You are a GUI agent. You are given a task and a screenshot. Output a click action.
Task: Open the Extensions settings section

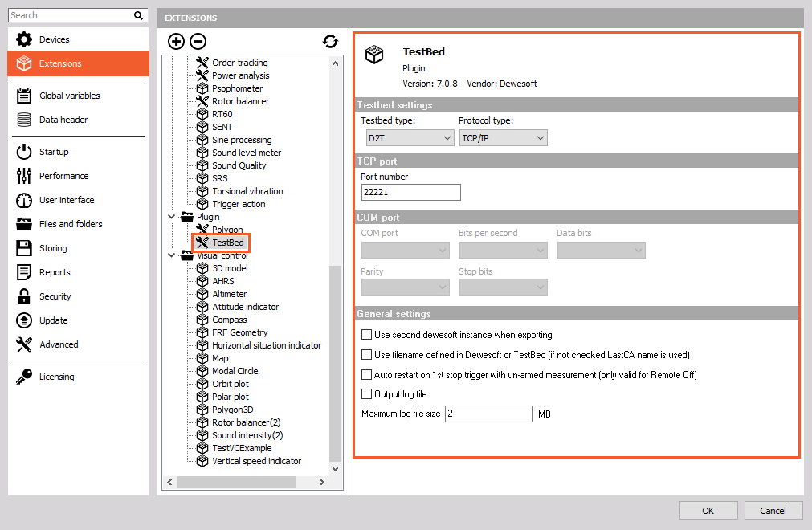tap(78, 63)
